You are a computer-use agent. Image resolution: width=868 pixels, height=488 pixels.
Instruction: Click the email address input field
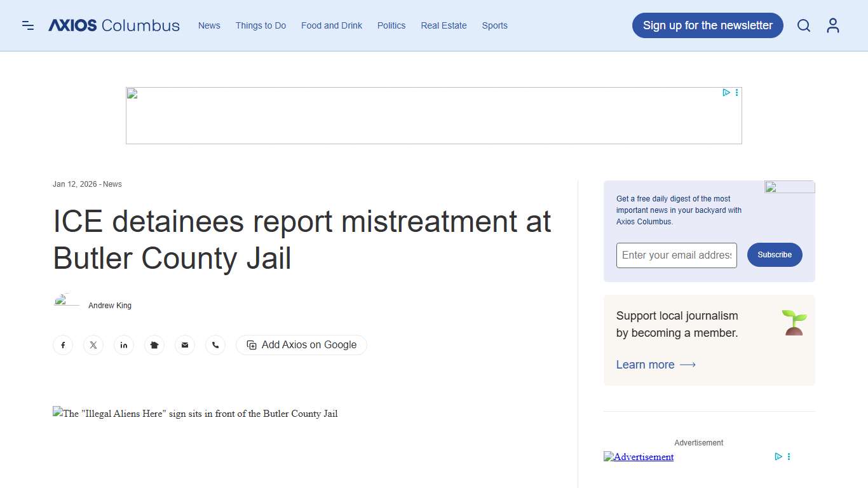pyautogui.click(x=676, y=255)
